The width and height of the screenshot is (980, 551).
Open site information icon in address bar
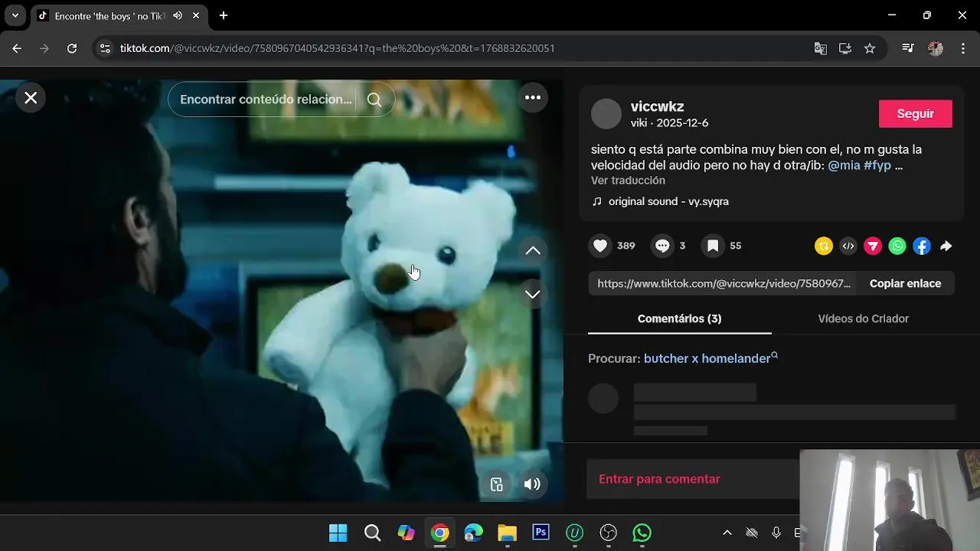(105, 48)
